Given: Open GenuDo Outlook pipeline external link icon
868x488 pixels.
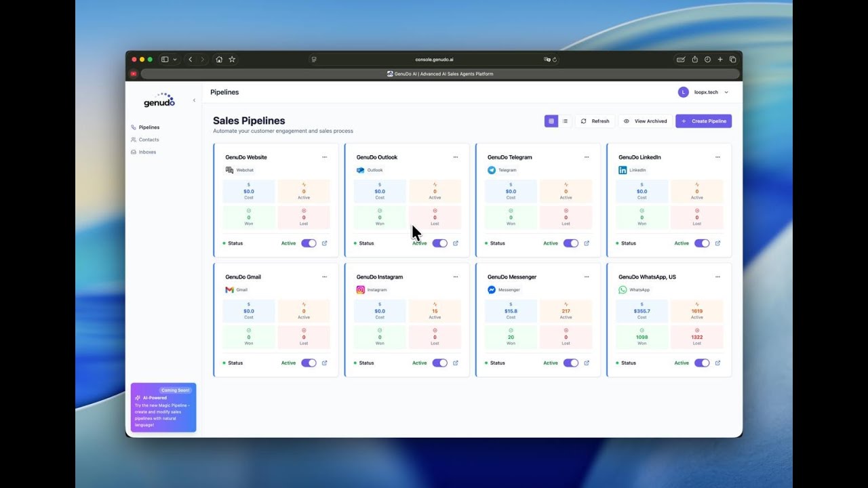Looking at the screenshot, I should coord(455,243).
